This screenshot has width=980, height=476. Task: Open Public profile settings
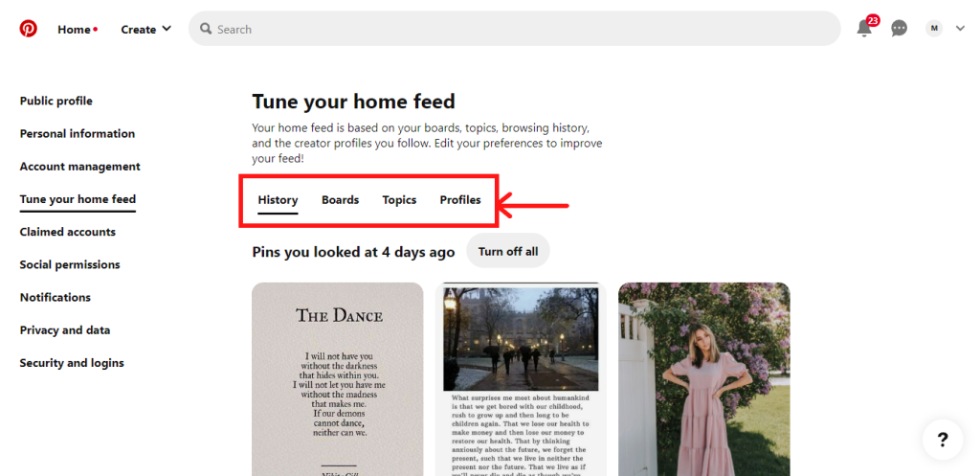pos(56,101)
